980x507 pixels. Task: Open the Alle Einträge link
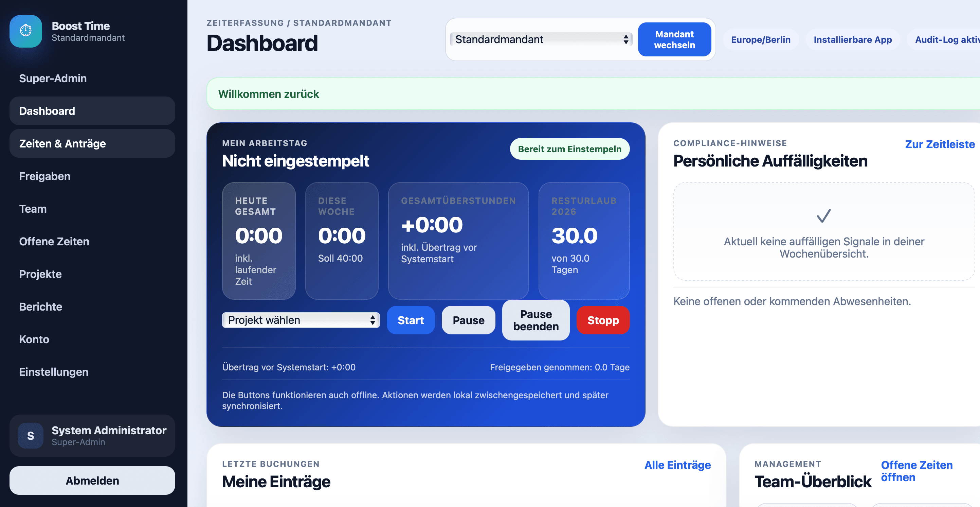(x=677, y=465)
